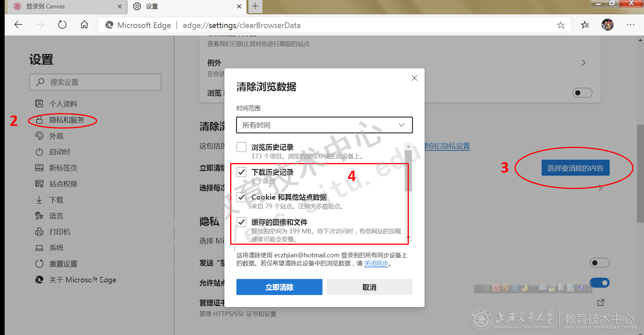
Task: Click the question mark on the IME toolbar
Action: click(581, 287)
